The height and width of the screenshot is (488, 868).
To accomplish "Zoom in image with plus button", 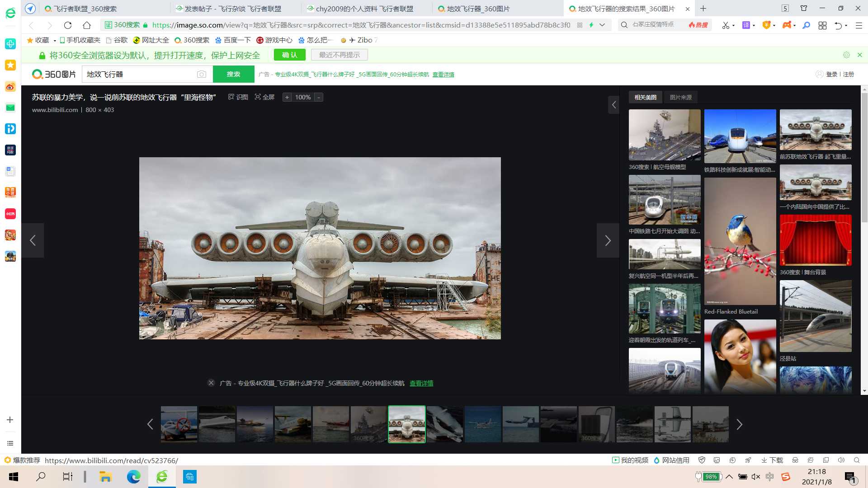I will 287,97.
